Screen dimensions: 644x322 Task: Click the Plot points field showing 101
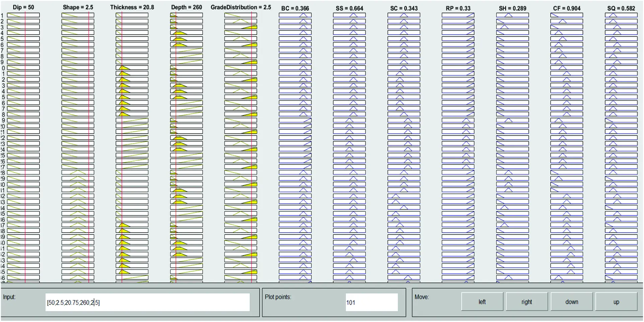coord(371,302)
